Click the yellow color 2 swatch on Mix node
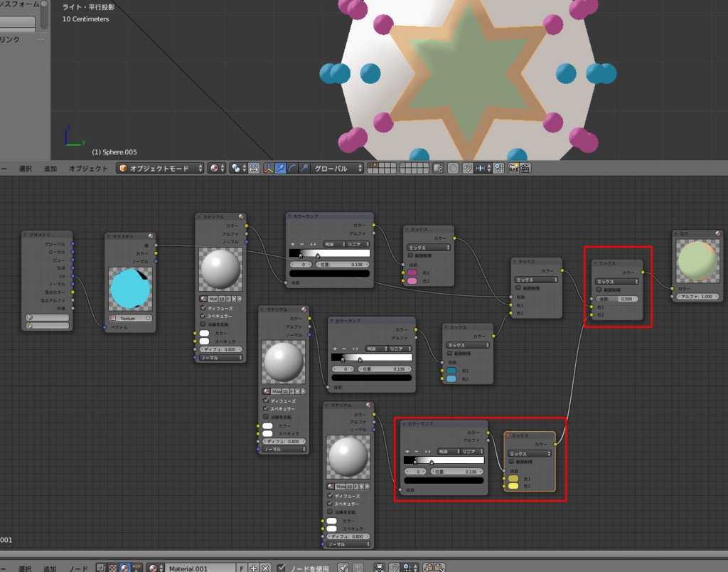This screenshot has width=728, height=572. point(513,486)
